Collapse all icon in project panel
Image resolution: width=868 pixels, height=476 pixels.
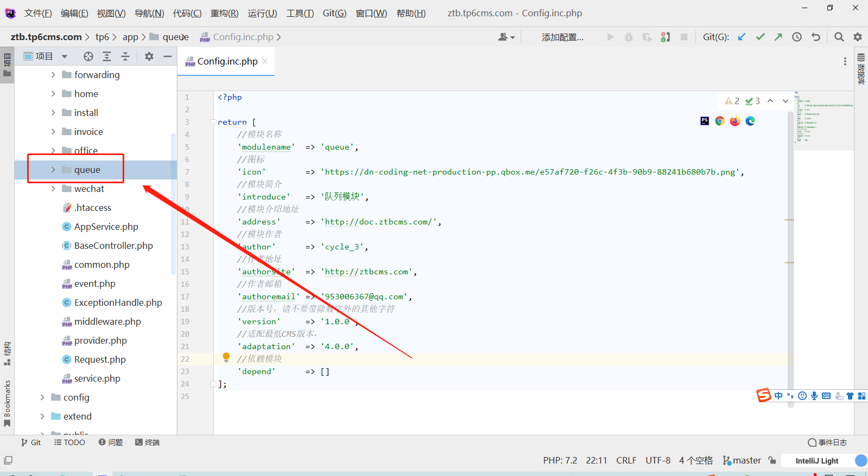[125, 56]
